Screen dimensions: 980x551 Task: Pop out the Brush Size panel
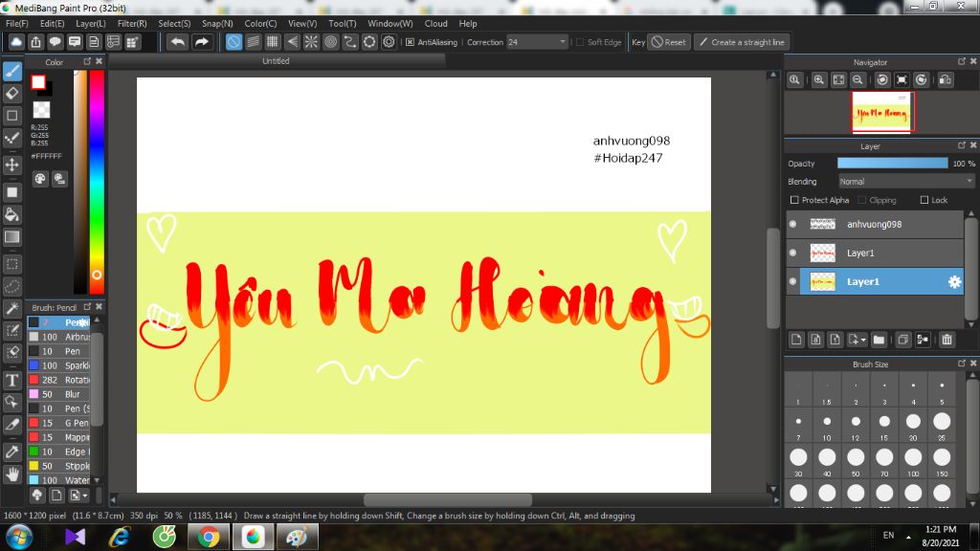tap(961, 363)
